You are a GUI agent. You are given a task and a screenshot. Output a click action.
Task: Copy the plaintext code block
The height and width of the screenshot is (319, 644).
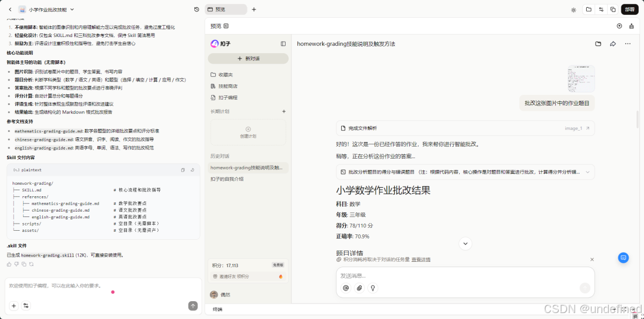click(183, 170)
